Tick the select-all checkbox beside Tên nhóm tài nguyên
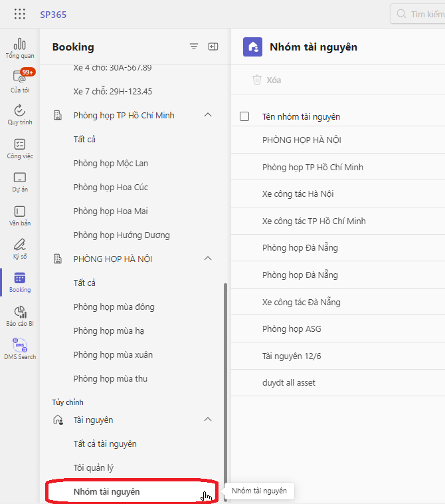 tap(244, 116)
